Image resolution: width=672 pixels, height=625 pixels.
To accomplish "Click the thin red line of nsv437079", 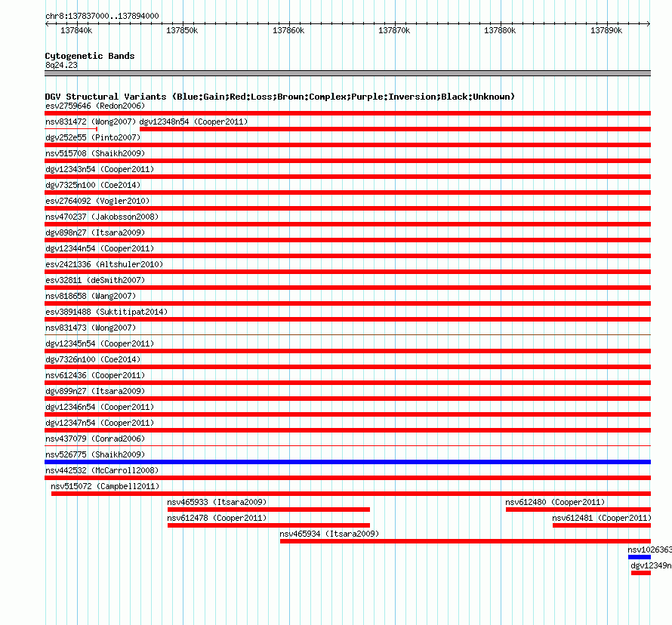I will [x=347, y=445].
